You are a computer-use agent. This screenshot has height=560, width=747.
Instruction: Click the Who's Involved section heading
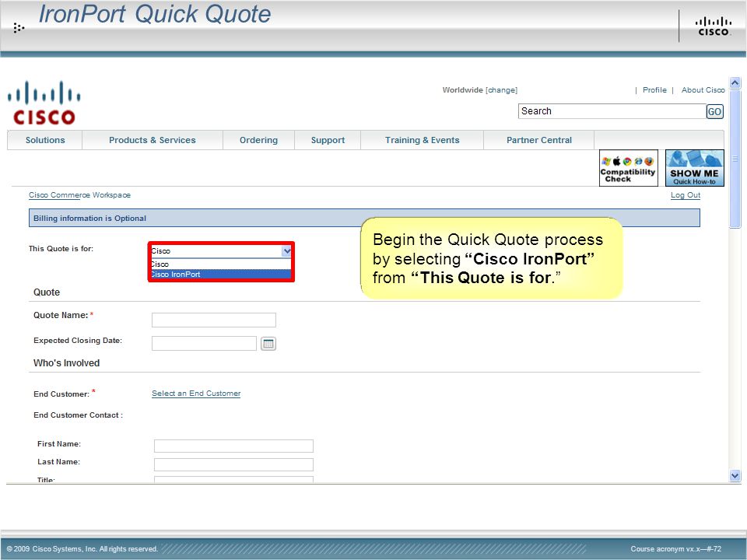67,363
